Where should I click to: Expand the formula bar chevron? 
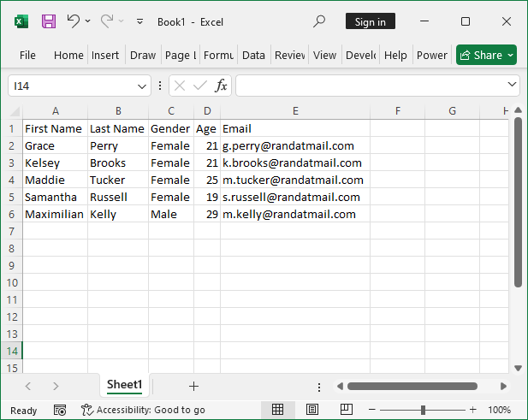pos(512,85)
